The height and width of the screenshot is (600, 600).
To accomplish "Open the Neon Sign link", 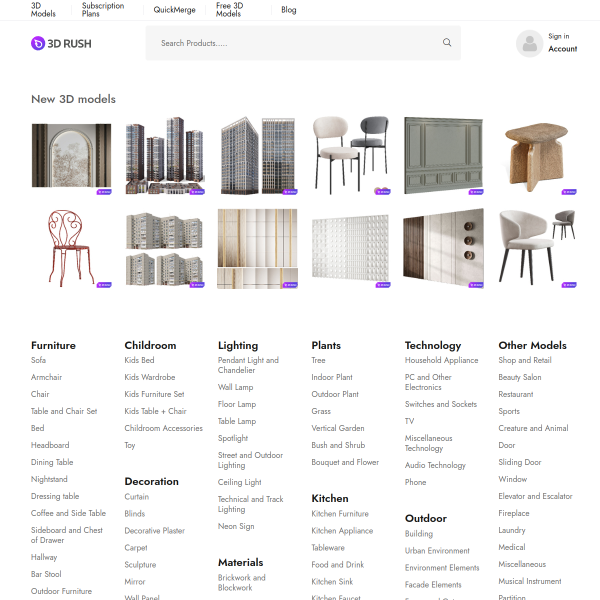I will (236, 526).
